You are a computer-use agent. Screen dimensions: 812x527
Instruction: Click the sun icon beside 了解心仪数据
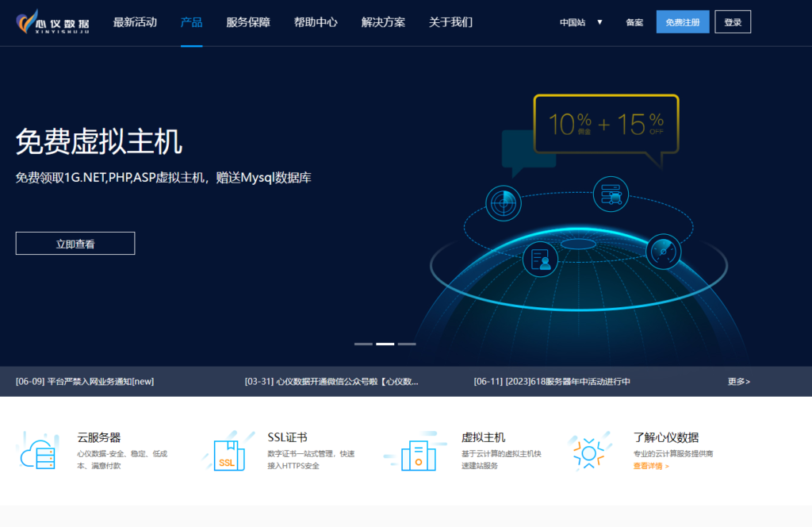click(589, 452)
